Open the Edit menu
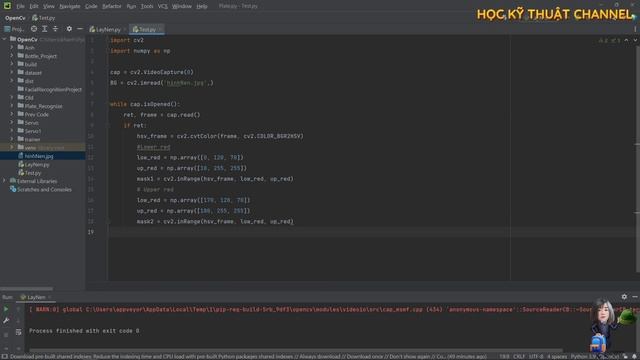The image size is (640, 360). (34, 6)
